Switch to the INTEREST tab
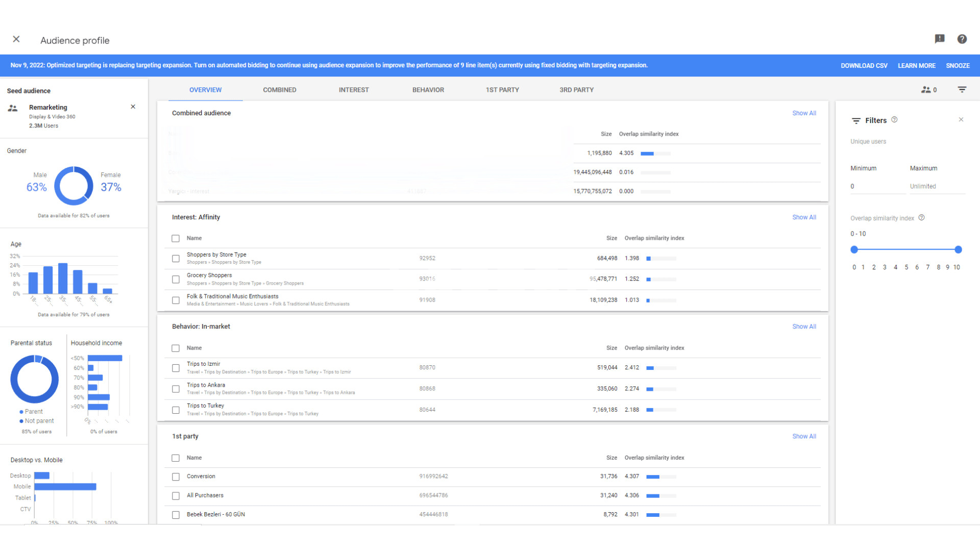Viewport: 980px width, 551px height. [353, 90]
